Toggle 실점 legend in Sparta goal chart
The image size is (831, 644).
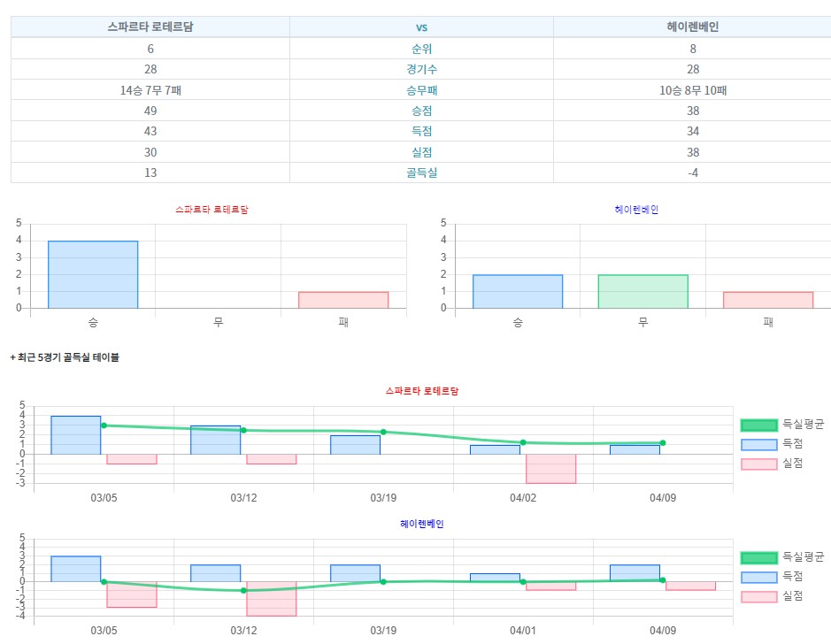pos(772,464)
